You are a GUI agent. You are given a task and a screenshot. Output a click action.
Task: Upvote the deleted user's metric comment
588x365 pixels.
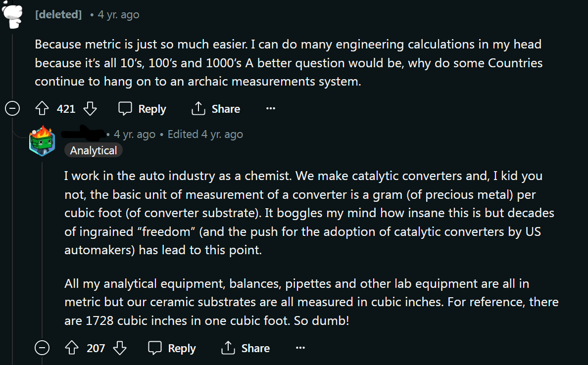42,109
